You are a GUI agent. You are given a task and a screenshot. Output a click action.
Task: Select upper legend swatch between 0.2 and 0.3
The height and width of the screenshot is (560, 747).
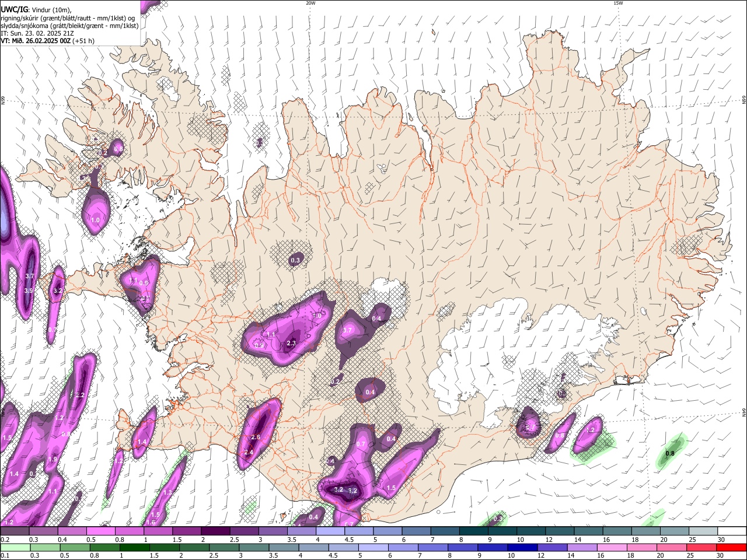pos(15,531)
